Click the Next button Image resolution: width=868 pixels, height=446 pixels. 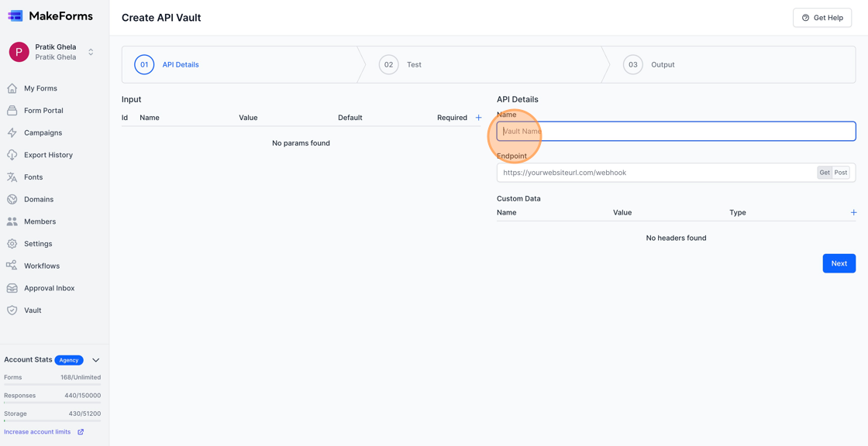click(x=839, y=262)
